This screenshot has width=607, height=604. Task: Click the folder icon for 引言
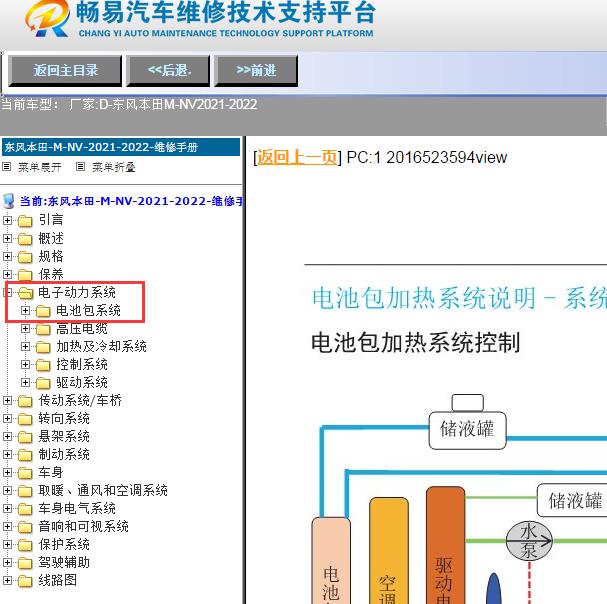pos(25,221)
